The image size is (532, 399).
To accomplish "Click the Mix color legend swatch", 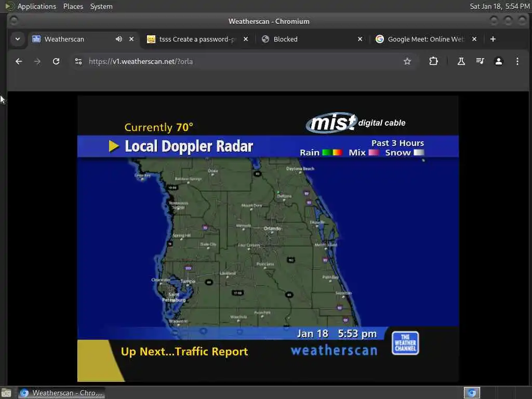I will [374, 152].
